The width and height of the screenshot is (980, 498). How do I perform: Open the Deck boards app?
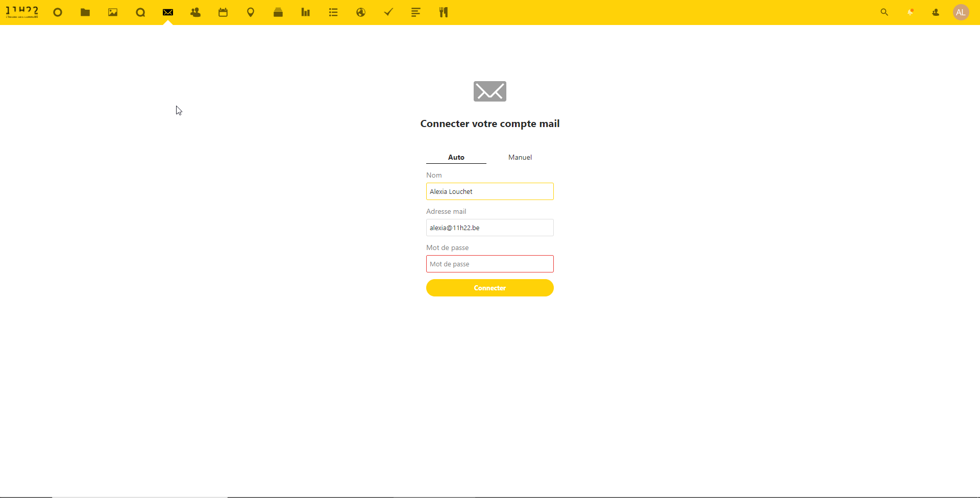pyautogui.click(x=278, y=13)
